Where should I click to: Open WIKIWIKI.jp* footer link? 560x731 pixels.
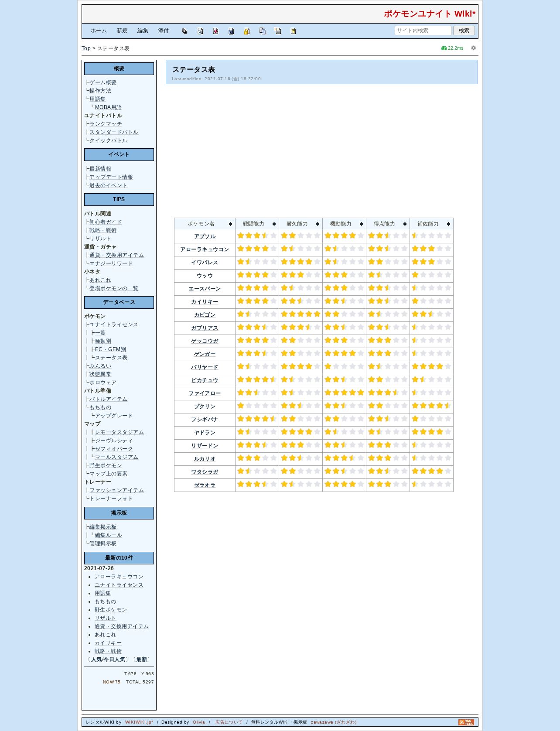(x=139, y=722)
